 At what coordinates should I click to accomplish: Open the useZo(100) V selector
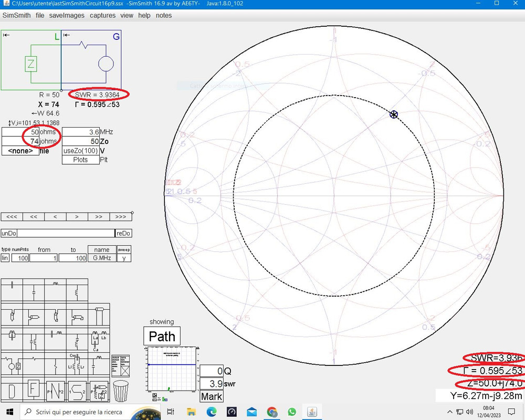click(81, 151)
